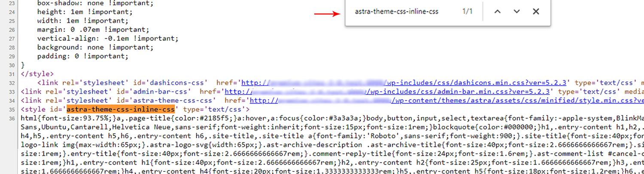Viewport: 644px width, 174px height.
Task: Click the 1/1 match counter
Action: pyautogui.click(x=467, y=12)
